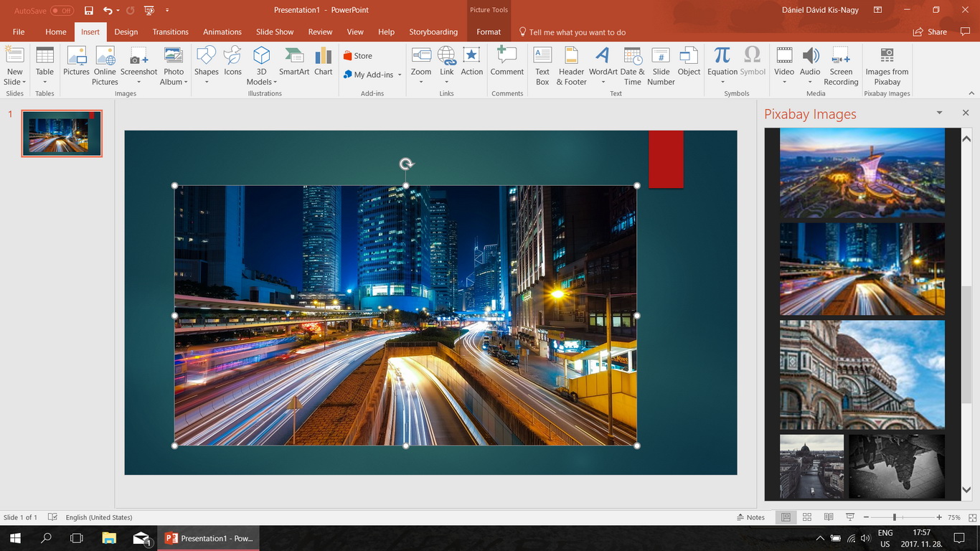Viewport: 980px width, 551px height.
Task: Open the Store add-ins button
Action: pyautogui.click(x=358, y=56)
